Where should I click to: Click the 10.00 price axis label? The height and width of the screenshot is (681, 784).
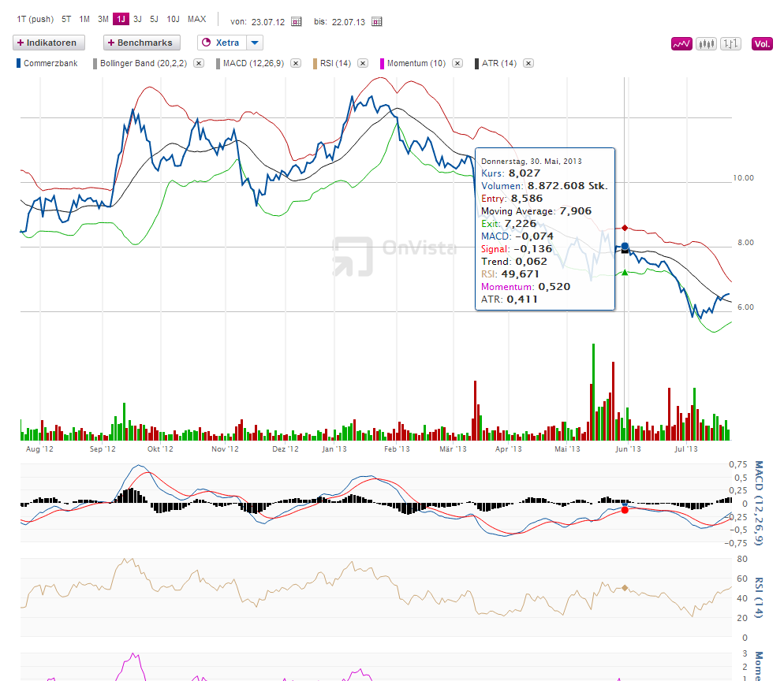(x=743, y=178)
